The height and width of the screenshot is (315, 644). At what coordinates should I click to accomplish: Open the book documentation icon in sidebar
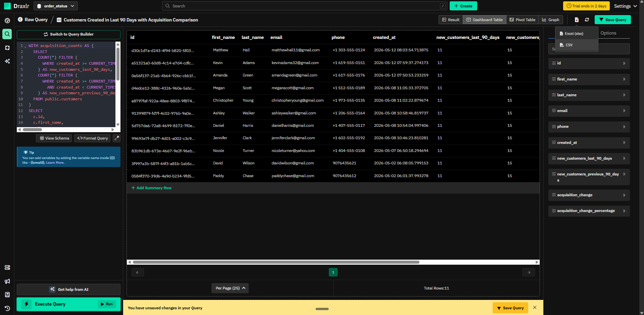click(x=7, y=295)
